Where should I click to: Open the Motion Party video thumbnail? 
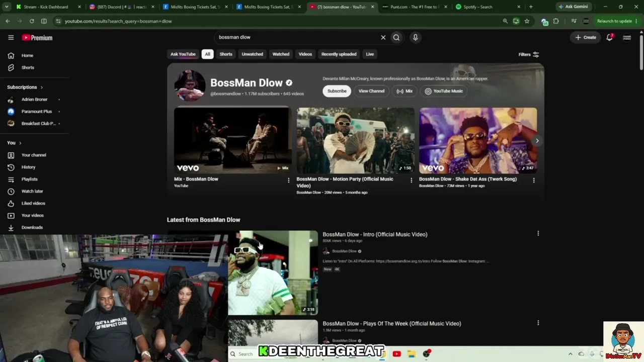point(355,140)
